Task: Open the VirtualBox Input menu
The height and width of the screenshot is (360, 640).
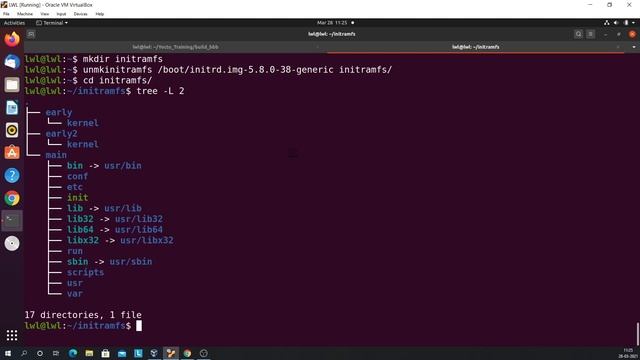Action: click(61, 14)
